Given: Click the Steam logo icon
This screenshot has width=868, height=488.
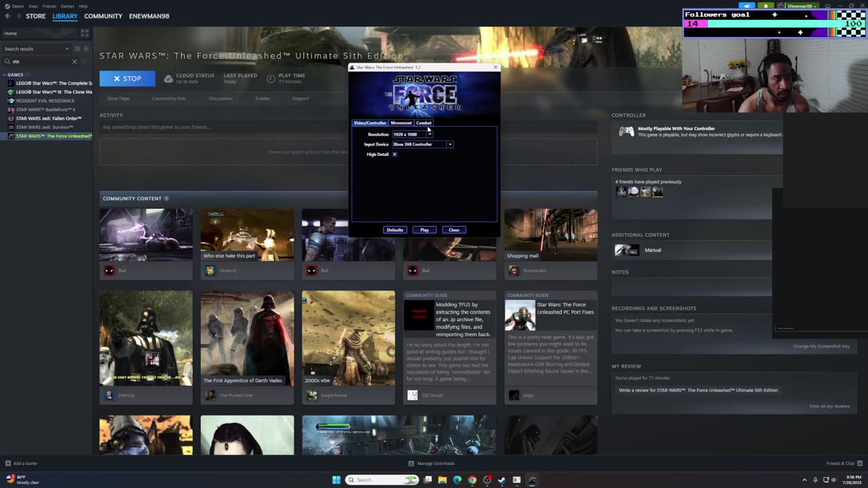Looking at the screenshot, I should tap(7, 6).
